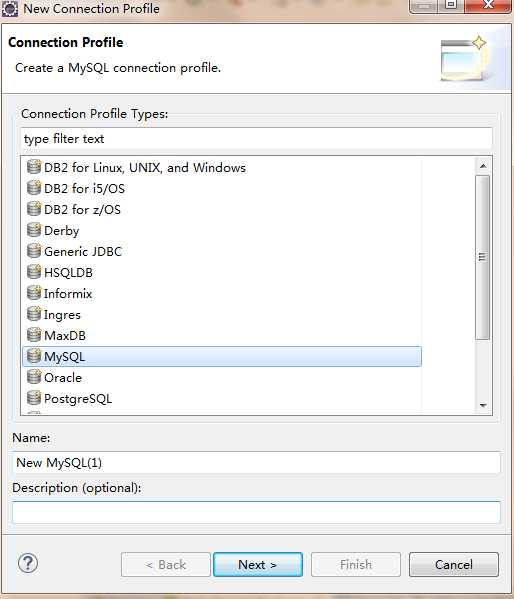
Task: Click the MaxDB database icon
Action: (x=34, y=335)
